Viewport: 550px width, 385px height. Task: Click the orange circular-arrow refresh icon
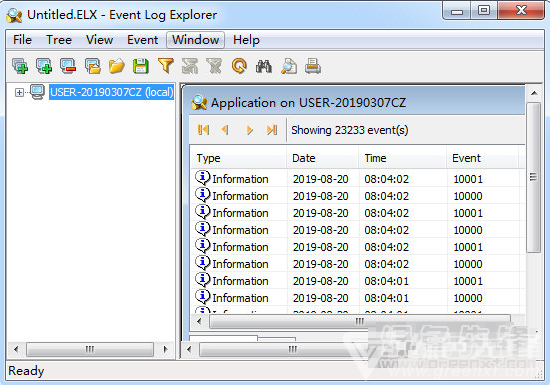(239, 66)
